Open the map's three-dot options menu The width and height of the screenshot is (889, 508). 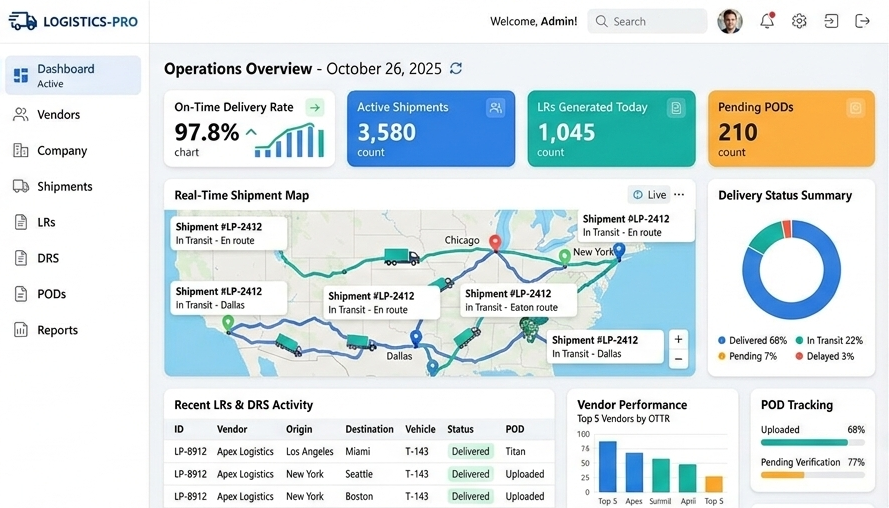click(x=679, y=195)
